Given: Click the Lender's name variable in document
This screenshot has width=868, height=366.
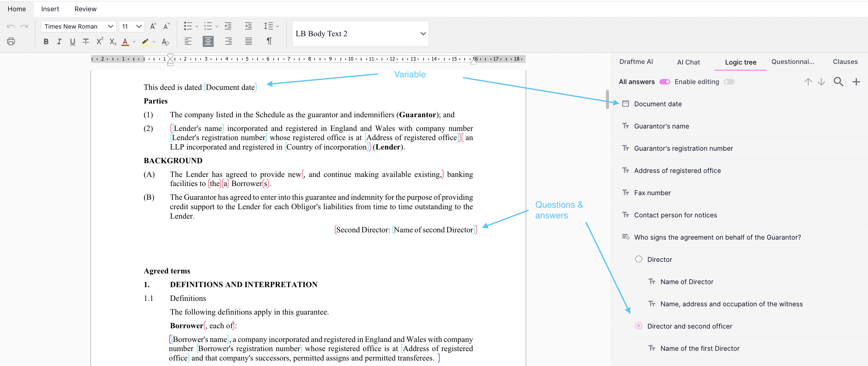Looking at the screenshot, I should tap(198, 128).
